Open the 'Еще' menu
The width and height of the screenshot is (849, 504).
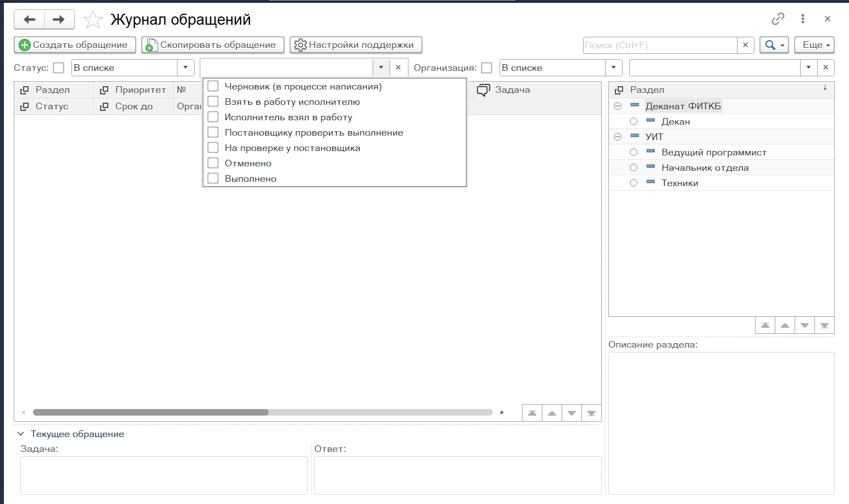click(x=814, y=45)
